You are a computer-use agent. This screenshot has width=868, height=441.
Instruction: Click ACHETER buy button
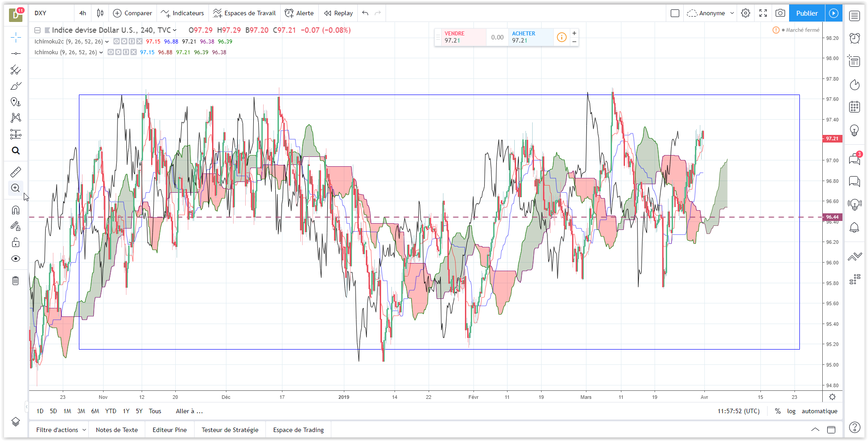tap(530, 37)
